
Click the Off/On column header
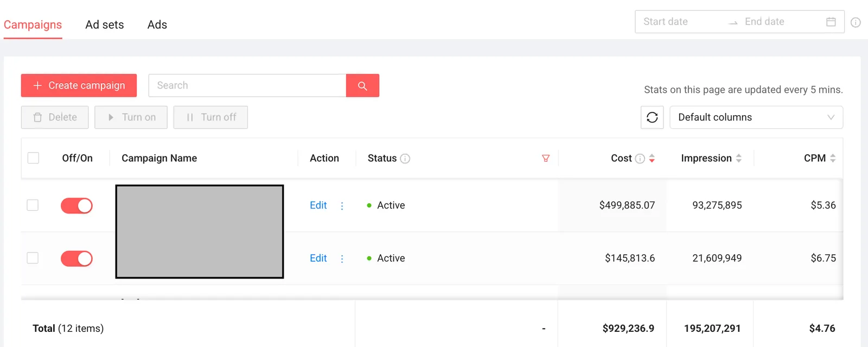click(77, 158)
